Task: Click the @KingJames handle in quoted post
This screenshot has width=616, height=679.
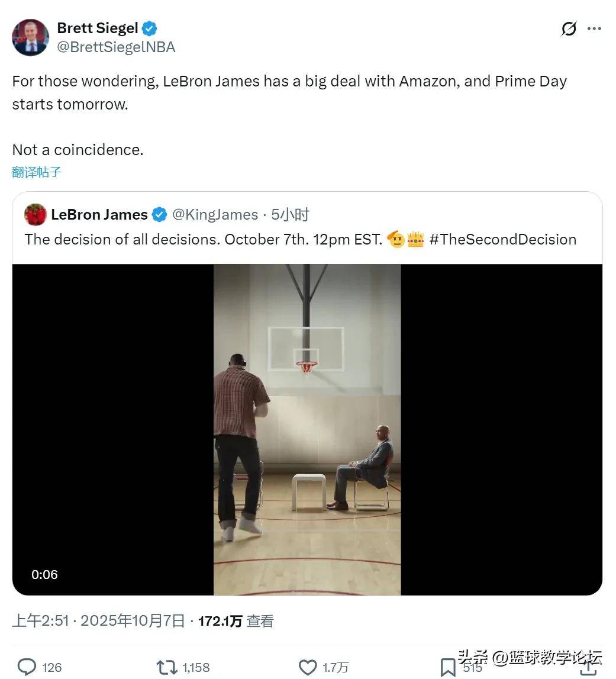Action: (x=215, y=215)
